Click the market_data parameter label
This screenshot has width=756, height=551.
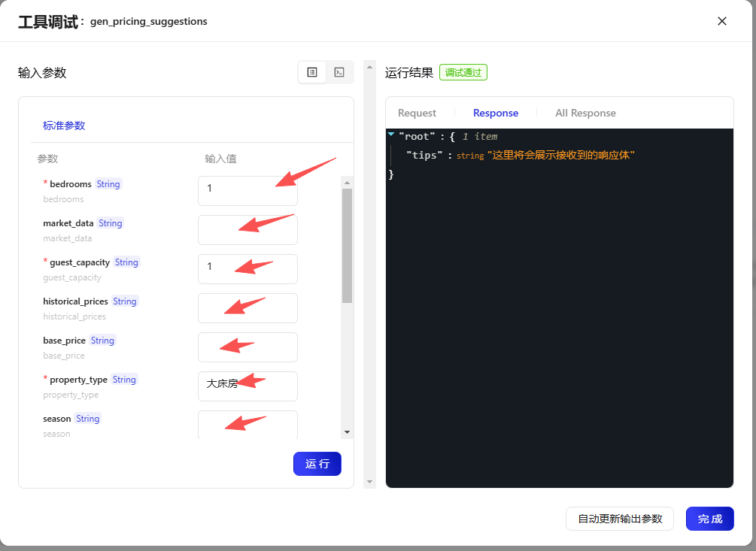[68, 223]
